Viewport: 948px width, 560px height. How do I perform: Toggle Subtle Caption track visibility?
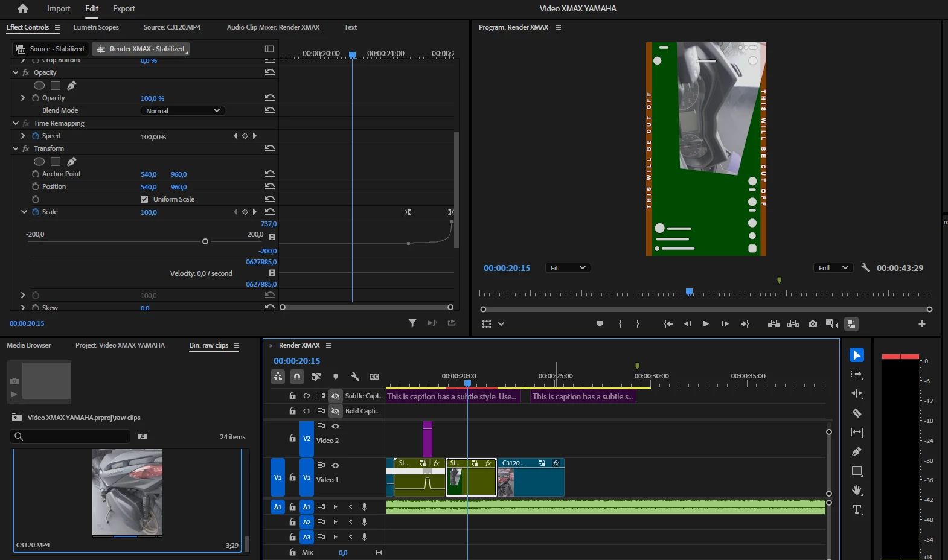coord(335,396)
